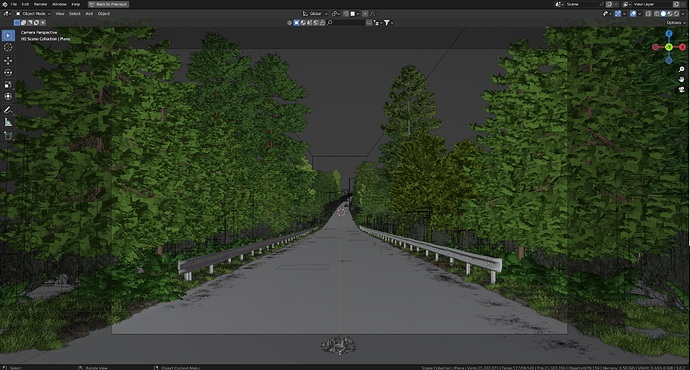The width and height of the screenshot is (690, 370).
Task: Open the Options dropdown
Action: [676, 23]
